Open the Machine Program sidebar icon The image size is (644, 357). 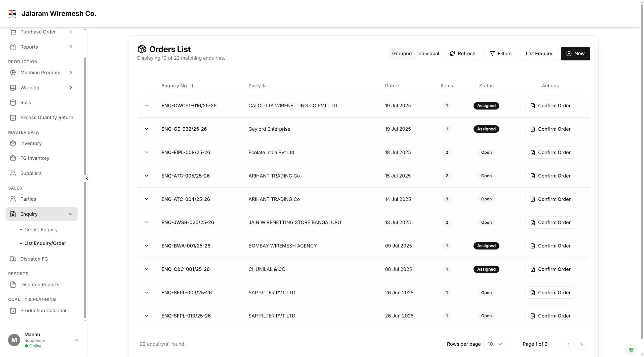pyautogui.click(x=13, y=73)
